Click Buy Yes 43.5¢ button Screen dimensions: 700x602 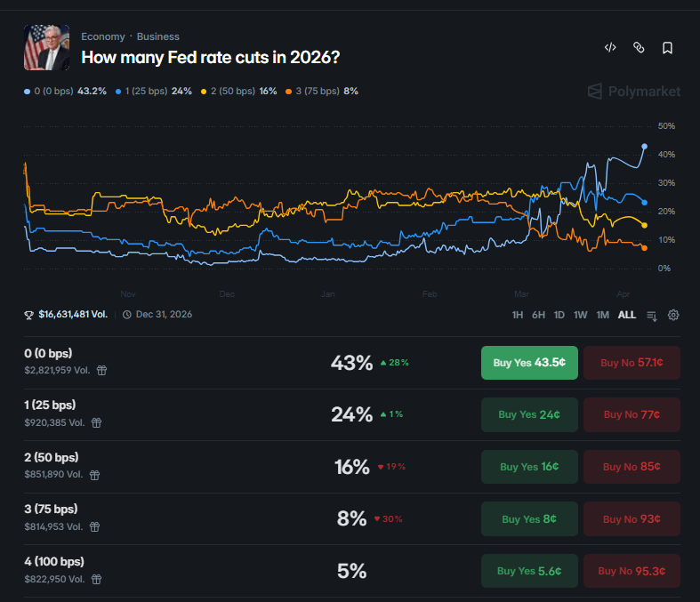(529, 363)
